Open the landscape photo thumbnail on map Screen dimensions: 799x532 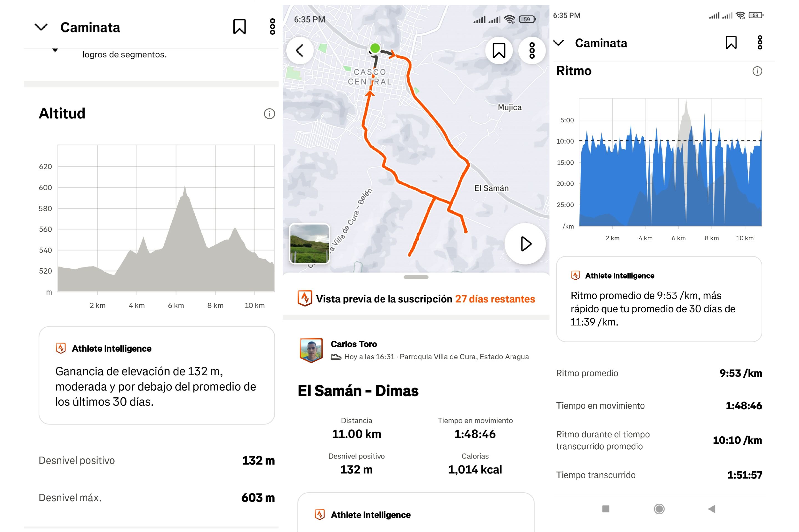[x=309, y=244]
